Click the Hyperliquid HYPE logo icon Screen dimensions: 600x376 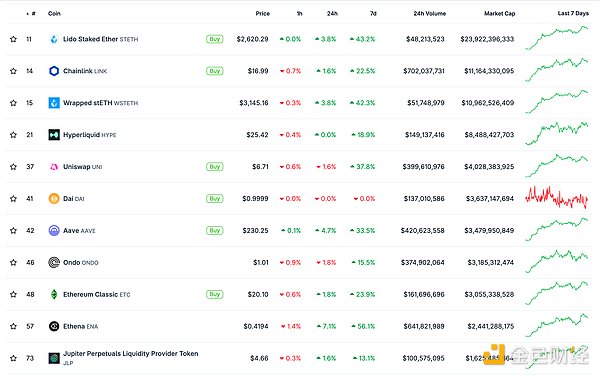pyautogui.click(x=54, y=135)
